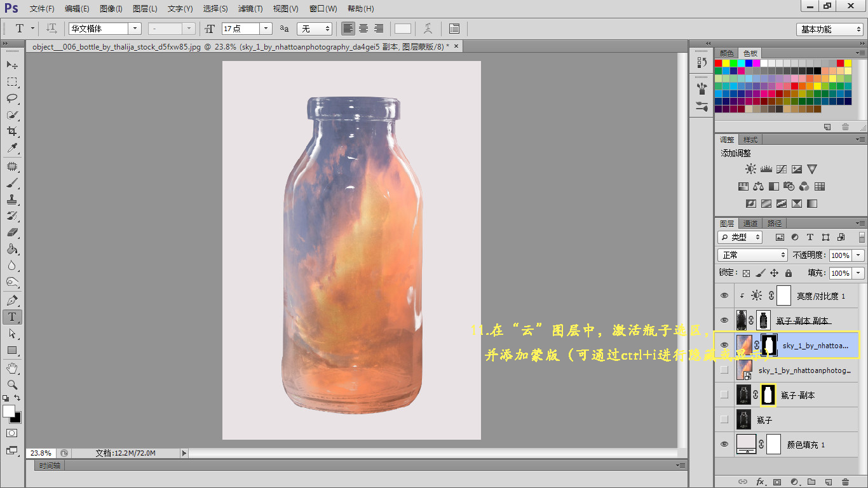Add a Brightness/Contrast adjustment

click(751, 169)
